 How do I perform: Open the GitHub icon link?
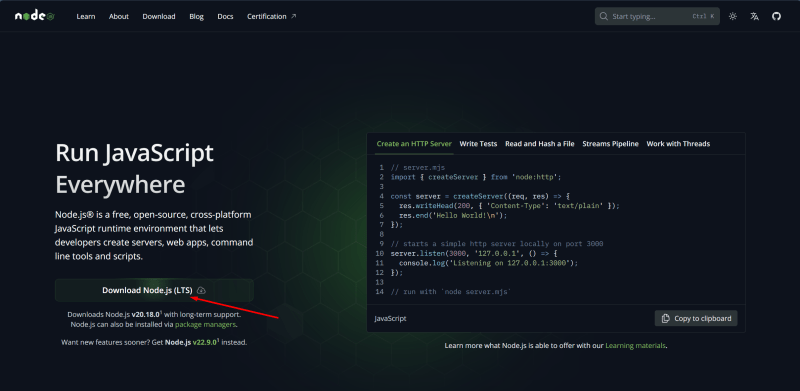coord(776,16)
